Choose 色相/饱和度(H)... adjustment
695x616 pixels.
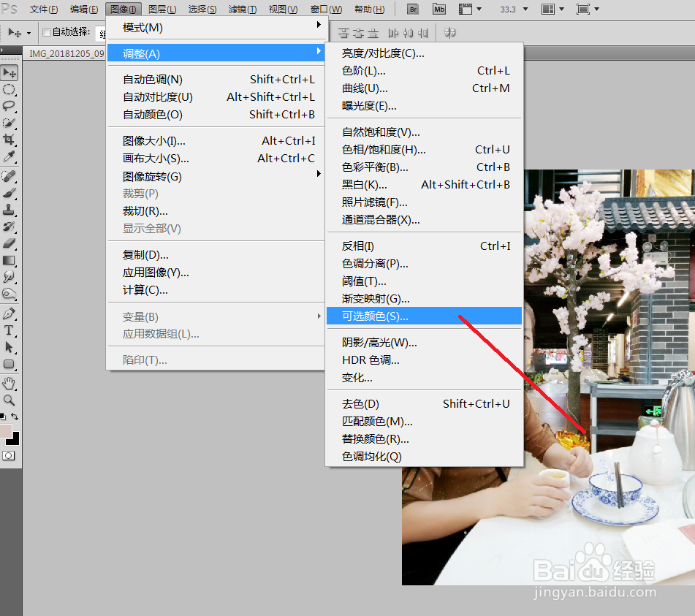424,150
